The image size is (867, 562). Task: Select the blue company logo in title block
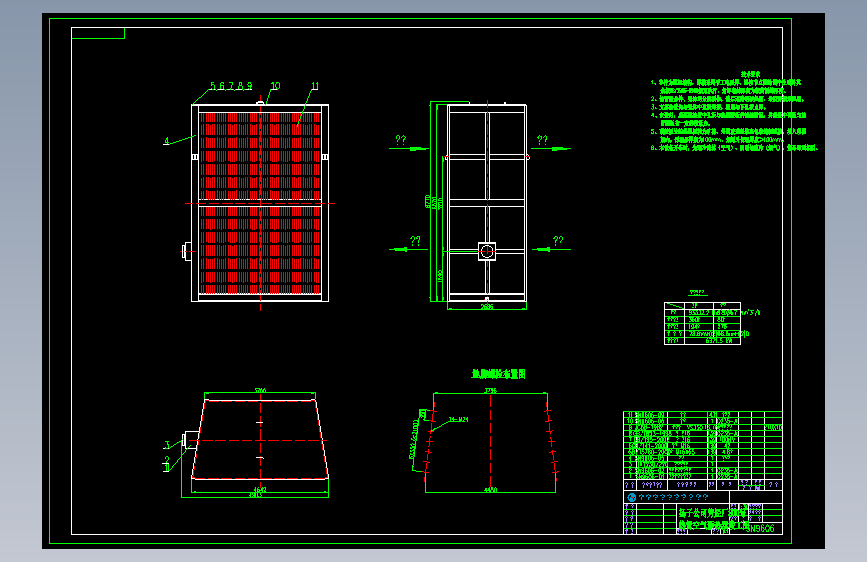pyautogui.click(x=632, y=497)
